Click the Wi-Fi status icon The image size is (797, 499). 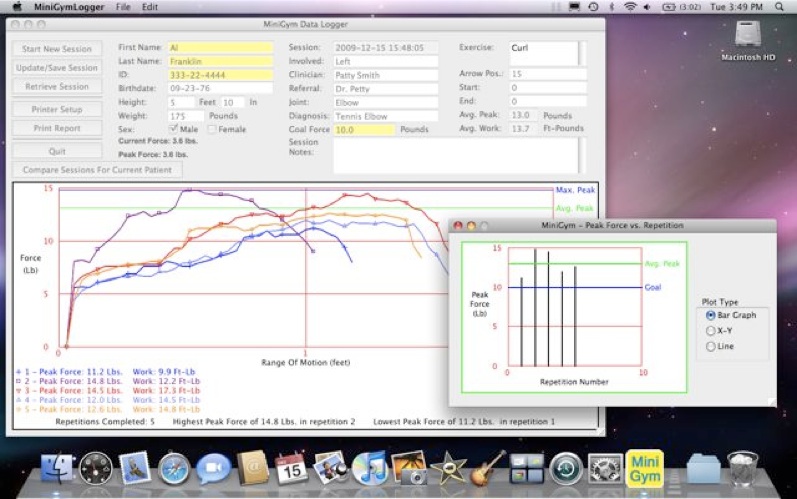point(630,7)
